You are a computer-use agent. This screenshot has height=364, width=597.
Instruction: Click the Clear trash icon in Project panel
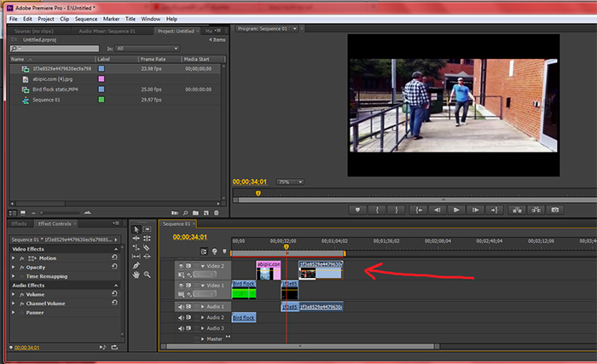click(217, 213)
